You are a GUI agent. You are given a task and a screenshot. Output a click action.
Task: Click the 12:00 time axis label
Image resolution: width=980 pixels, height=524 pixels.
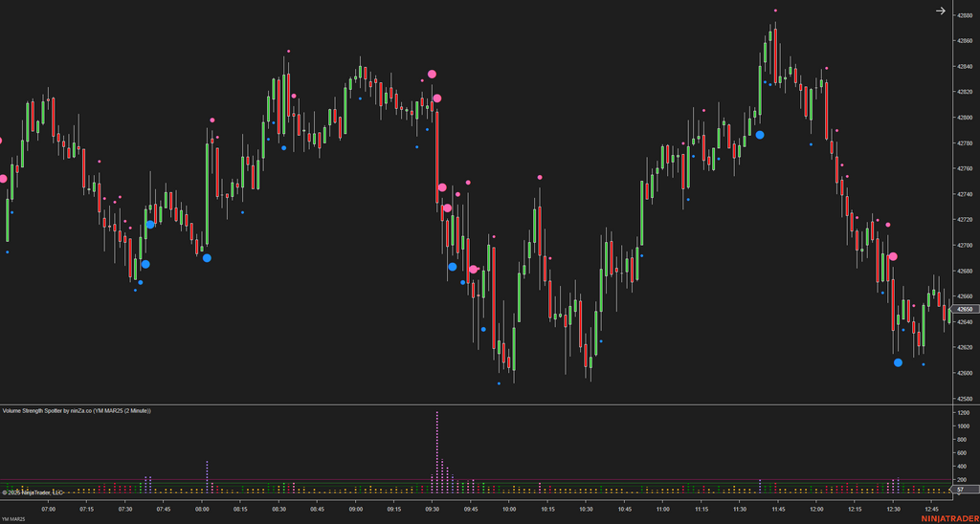(815, 509)
